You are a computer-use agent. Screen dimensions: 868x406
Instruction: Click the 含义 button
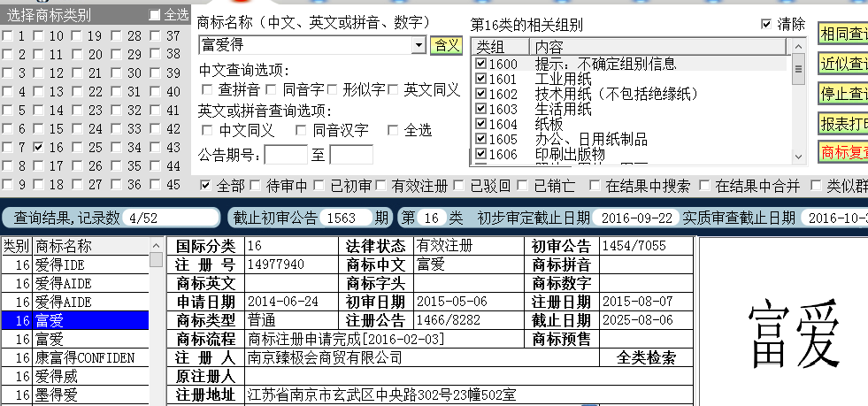[x=446, y=45]
